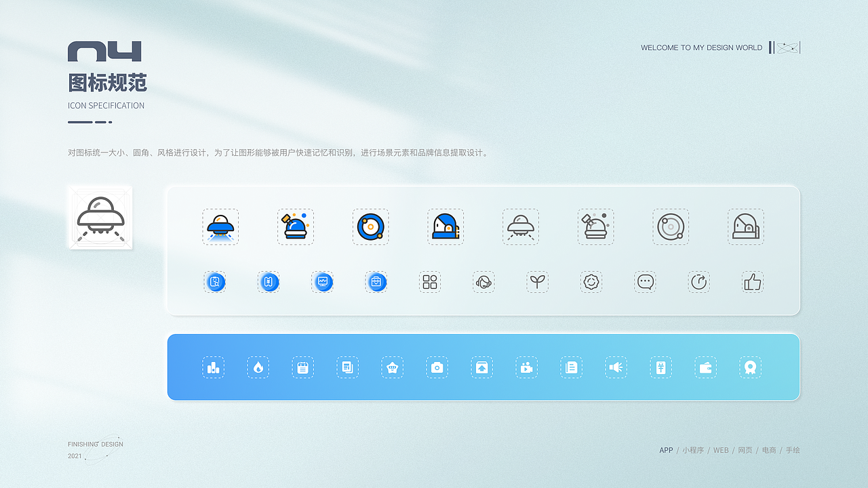Viewport: 868px width, 488px height.
Task: Select the 小程序 footer label
Action: [693, 450]
